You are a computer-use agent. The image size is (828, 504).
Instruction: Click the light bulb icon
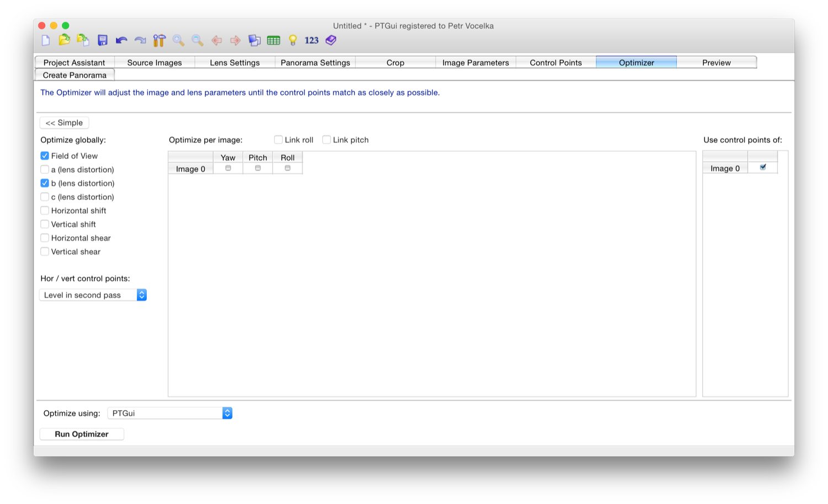293,40
